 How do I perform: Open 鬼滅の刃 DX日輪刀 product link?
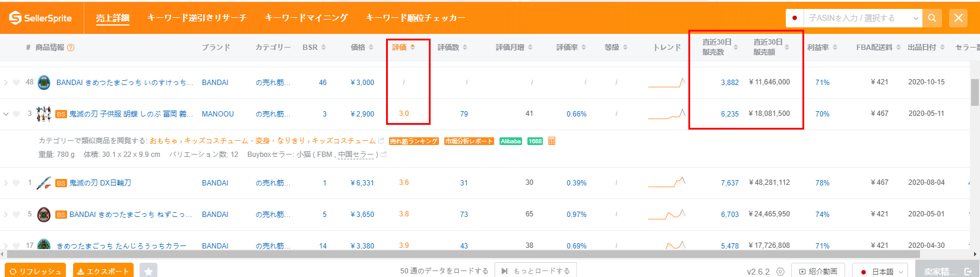(100, 183)
